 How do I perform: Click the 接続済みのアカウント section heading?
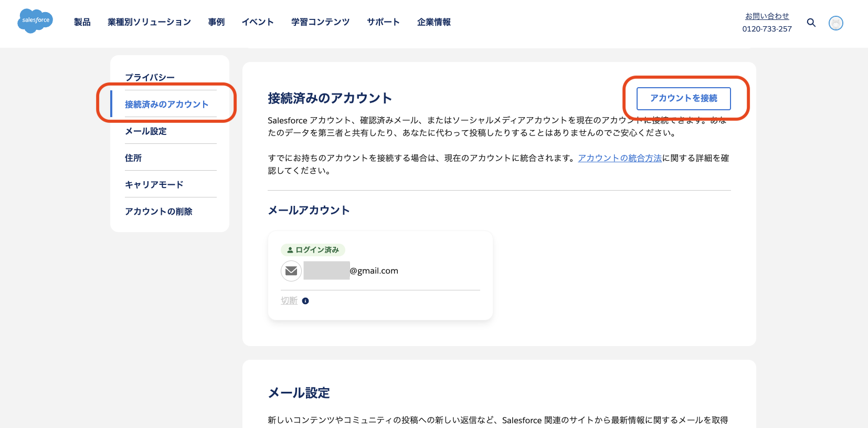point(330,98)
